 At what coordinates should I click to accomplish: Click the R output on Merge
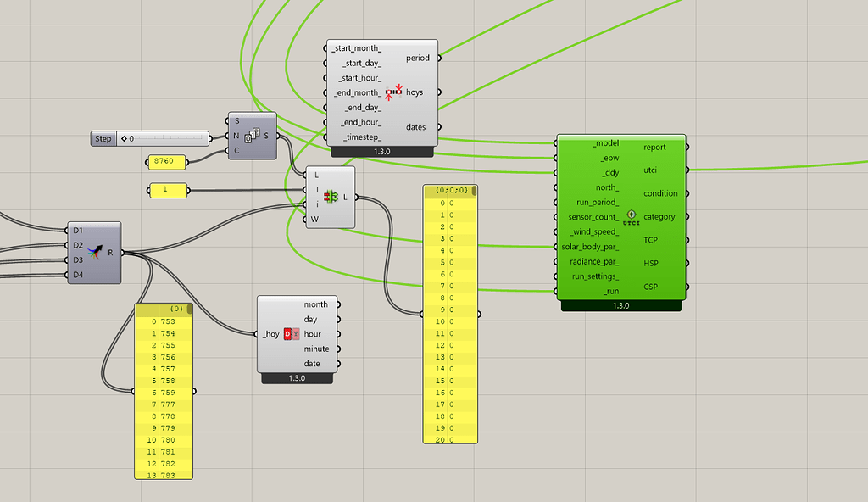point(110,253)
